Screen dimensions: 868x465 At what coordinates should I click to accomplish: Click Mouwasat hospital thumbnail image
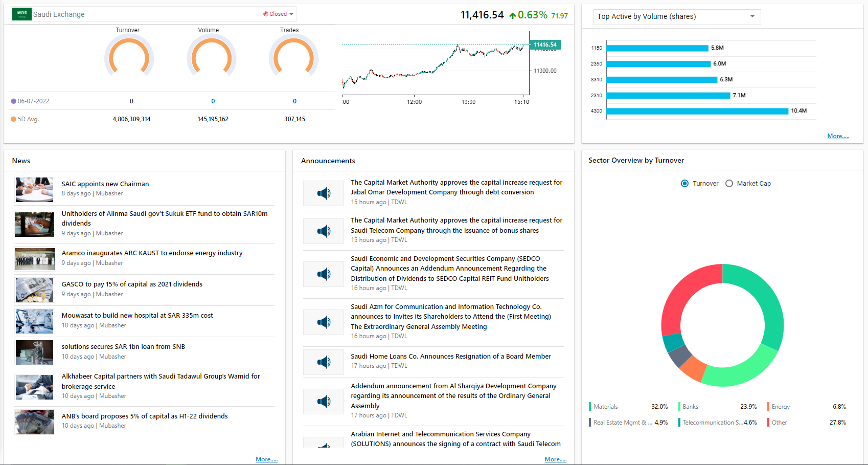pyautogui.click(x=34, y=321)
